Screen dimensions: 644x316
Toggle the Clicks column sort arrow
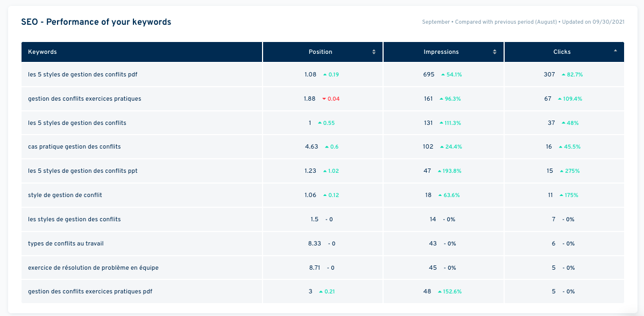[x=615, y=51]
